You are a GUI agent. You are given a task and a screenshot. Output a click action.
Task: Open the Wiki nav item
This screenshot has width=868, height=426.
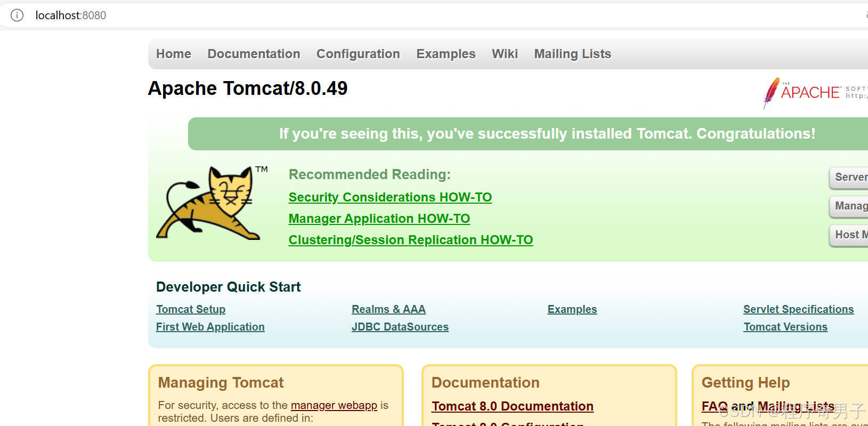tap(505, 54)
